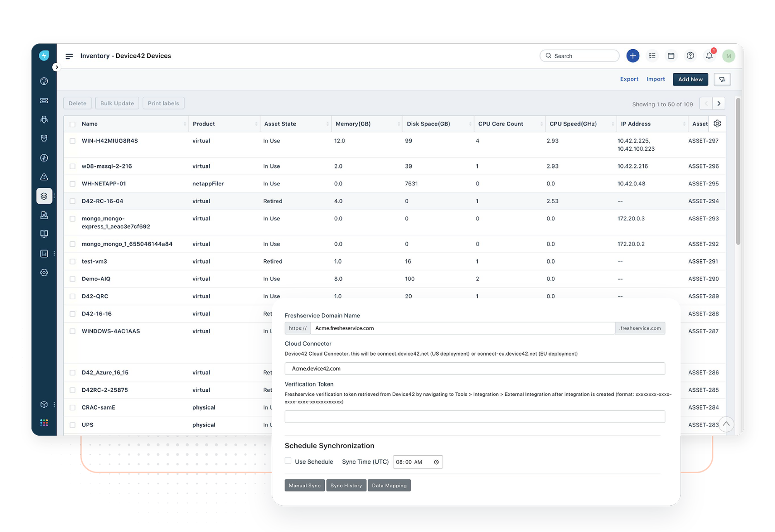Click the filter icon beside Add New

tap(722, 79)
